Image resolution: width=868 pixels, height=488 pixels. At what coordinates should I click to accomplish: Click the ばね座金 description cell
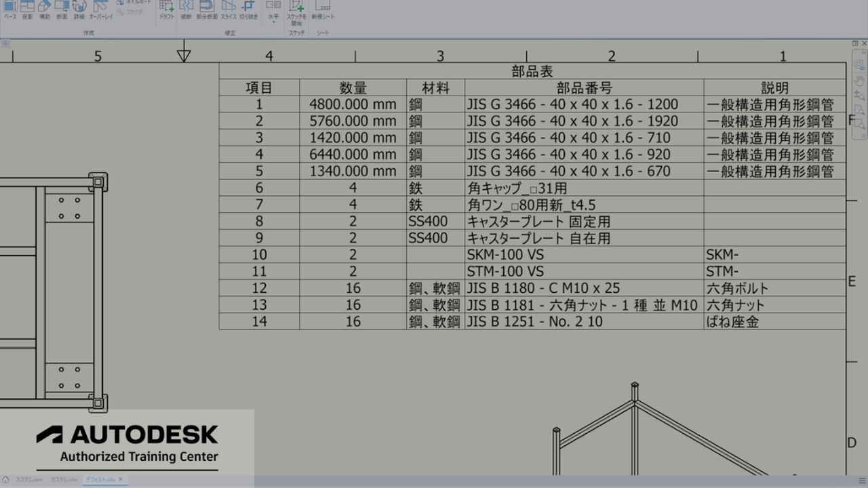(775, 321)
